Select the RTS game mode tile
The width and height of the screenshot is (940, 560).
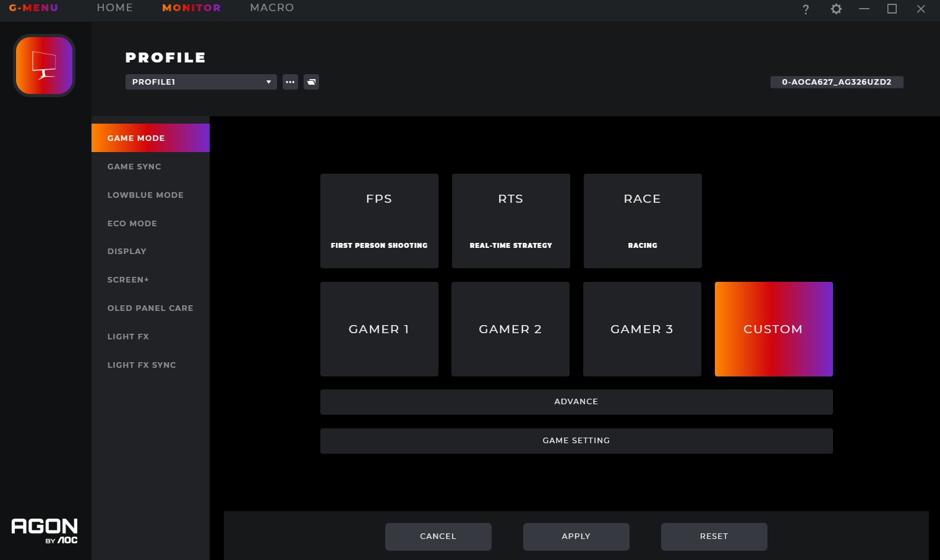(511, 221)
